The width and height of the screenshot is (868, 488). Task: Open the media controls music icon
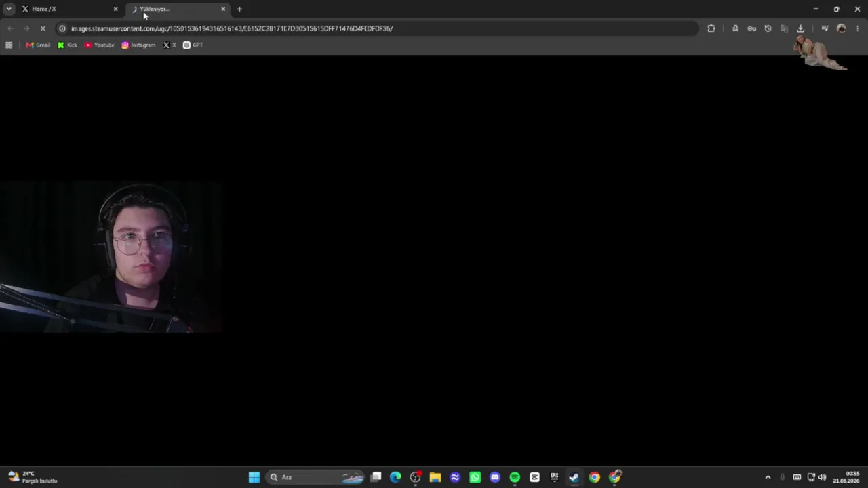825,28
